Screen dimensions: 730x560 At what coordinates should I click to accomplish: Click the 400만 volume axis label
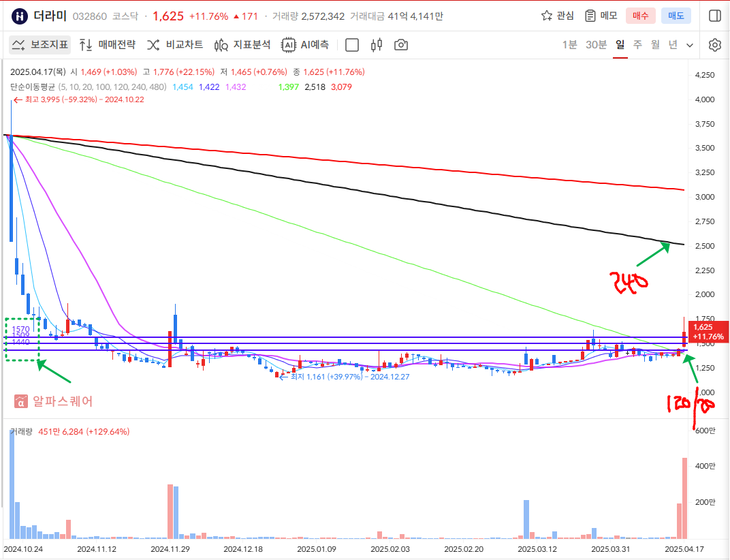click(705, 466)
